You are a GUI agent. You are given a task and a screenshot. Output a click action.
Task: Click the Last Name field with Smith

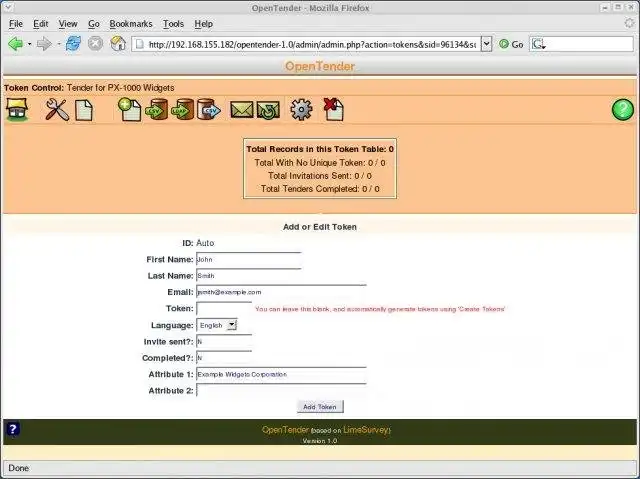[249, 276]
